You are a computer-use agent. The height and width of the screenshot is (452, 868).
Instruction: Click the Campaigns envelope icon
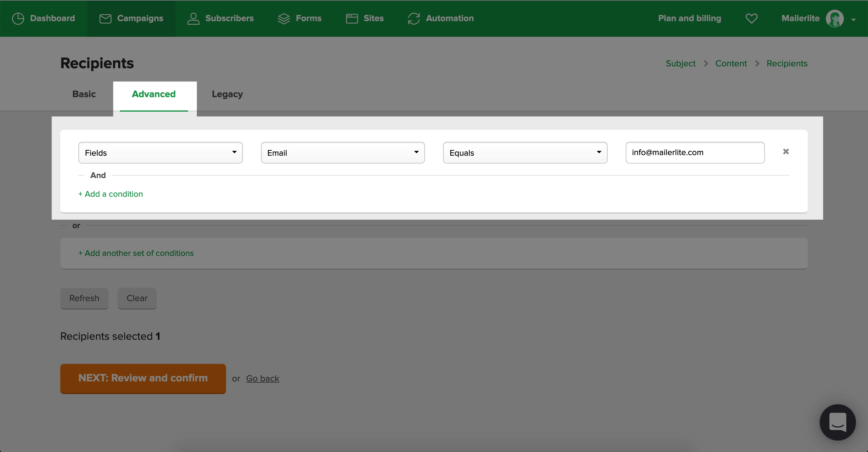(x=105, y=18)
